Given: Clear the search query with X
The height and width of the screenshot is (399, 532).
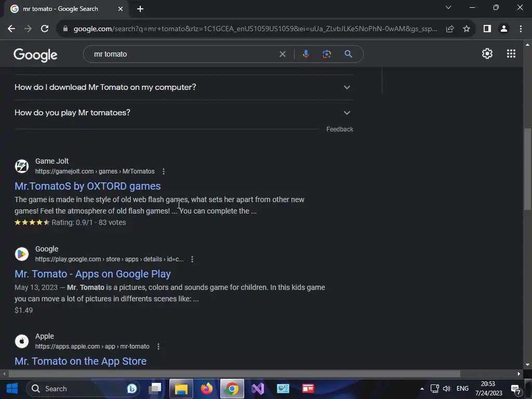Looking at the screenshot, I should [282, 54].
